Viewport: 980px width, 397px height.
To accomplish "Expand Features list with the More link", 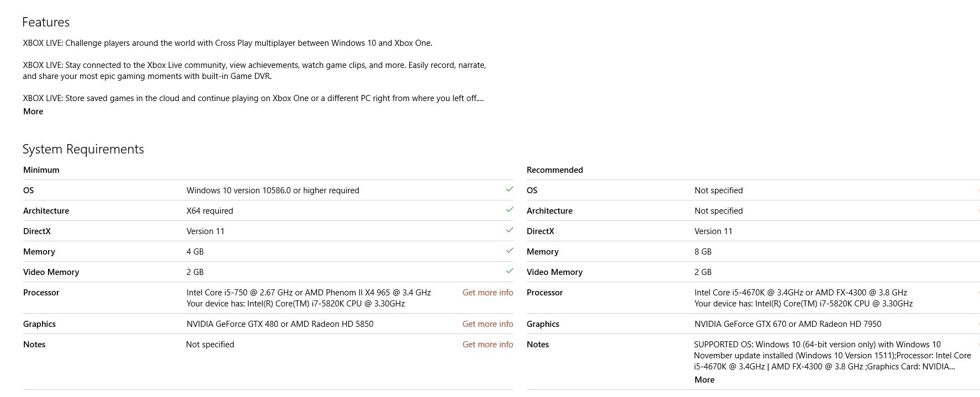I will pos(33,112).
